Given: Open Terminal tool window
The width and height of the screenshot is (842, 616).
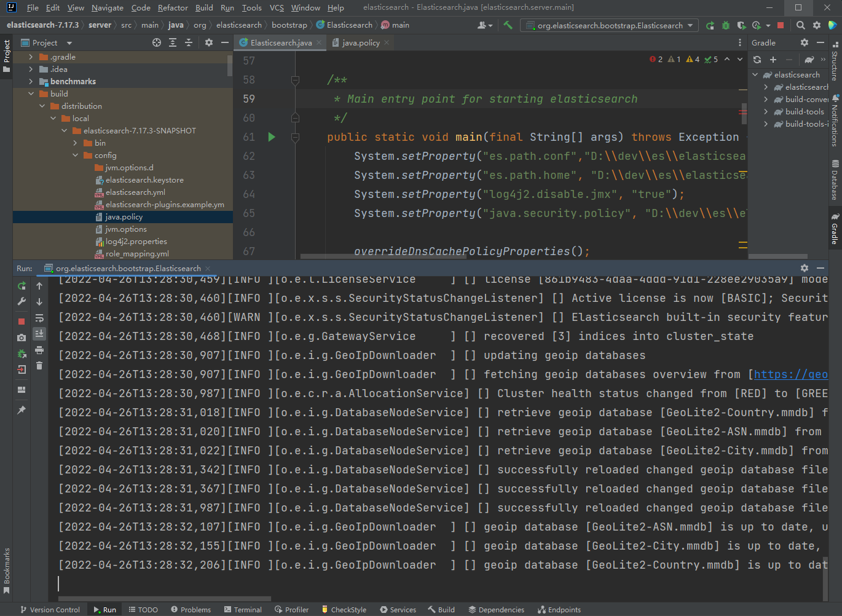Looking at the screenshot, I should click(243, 609).
